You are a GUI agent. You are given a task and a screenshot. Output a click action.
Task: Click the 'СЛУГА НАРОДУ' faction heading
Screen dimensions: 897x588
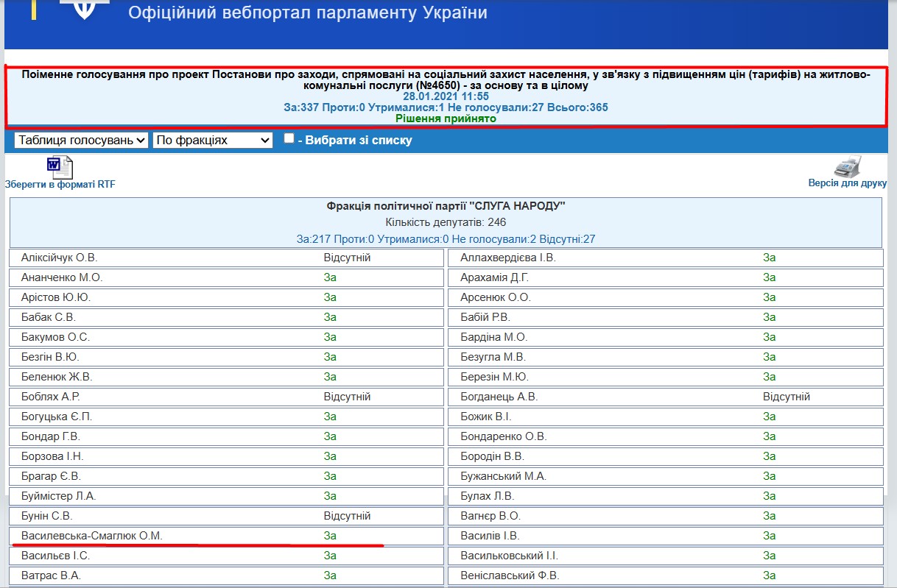coord(446,206)
